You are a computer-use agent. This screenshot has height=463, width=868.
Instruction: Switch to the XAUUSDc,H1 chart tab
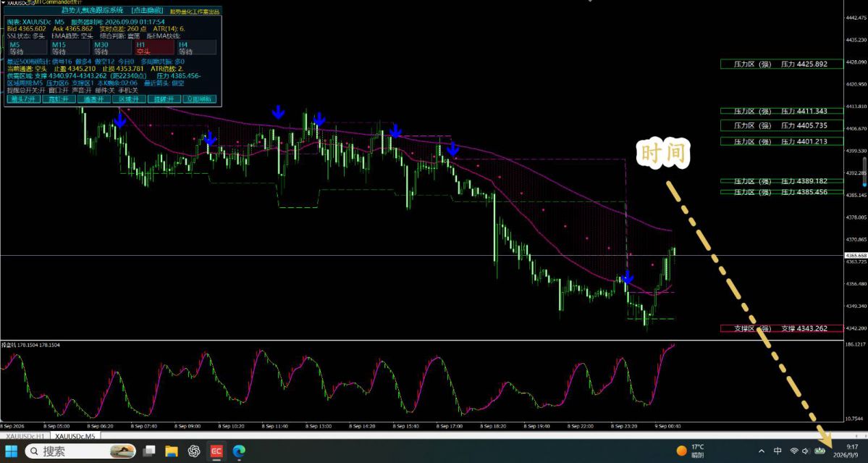pyautogui.click(x=25, y=436)
